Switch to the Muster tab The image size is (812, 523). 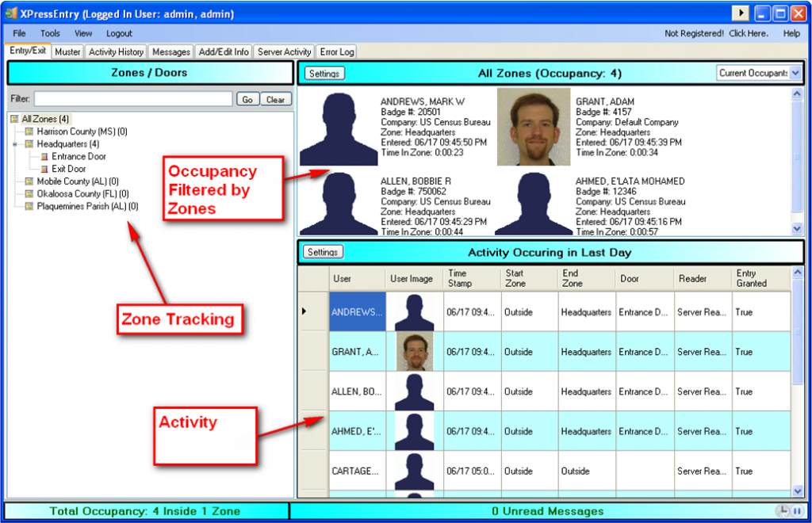[67, 51]
